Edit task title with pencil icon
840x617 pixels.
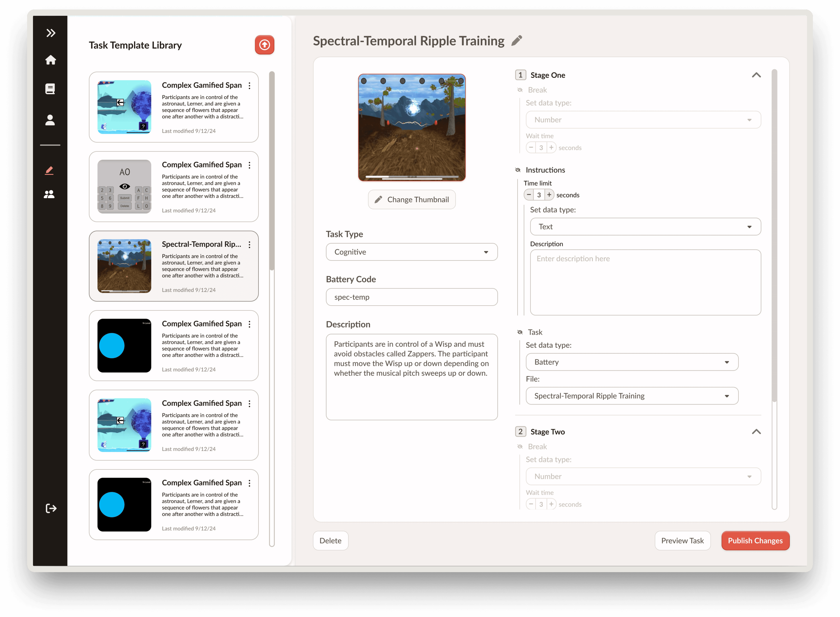(x=516, y=41)
